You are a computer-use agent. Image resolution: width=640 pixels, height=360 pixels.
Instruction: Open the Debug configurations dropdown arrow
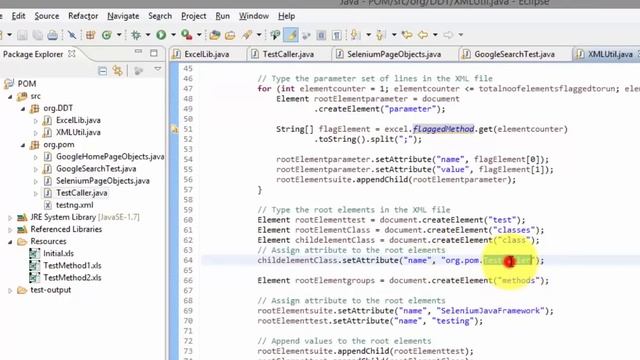(148, 35)
